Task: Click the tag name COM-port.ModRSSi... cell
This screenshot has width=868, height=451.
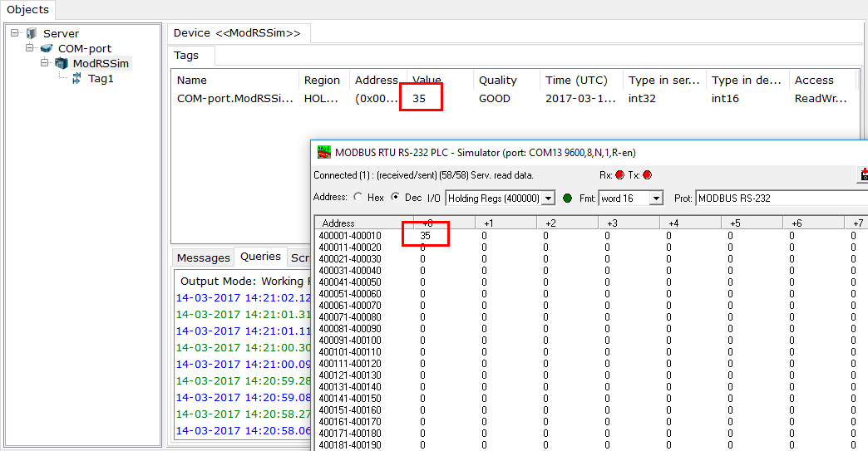Action: tap(234, 98)
